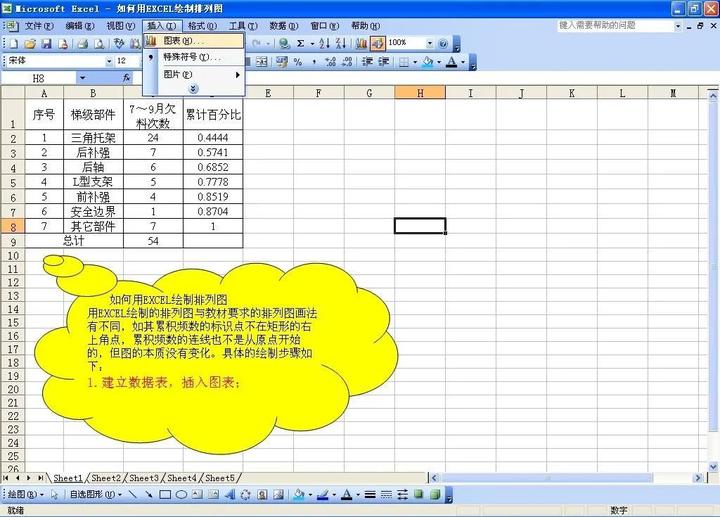720x517 pixels.
Task: Open the Edit menu
Action: pos(80,26)
